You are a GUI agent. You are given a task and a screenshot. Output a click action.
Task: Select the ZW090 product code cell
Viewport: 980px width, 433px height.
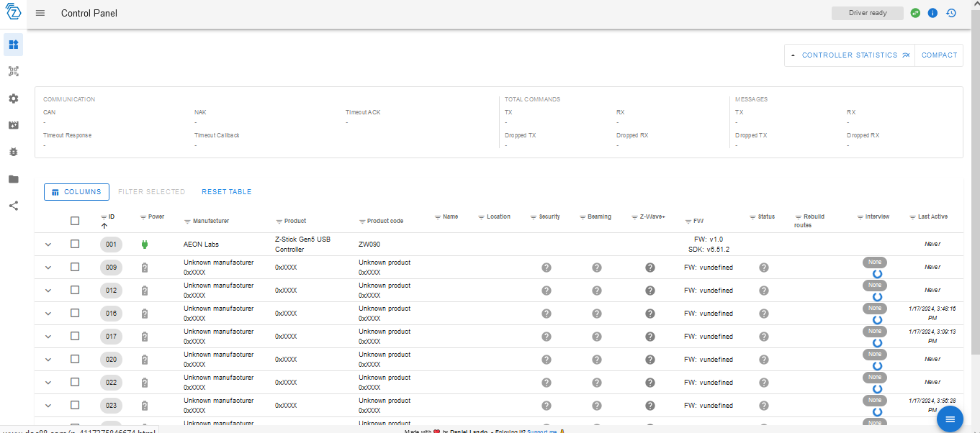(x=369, y=245)
